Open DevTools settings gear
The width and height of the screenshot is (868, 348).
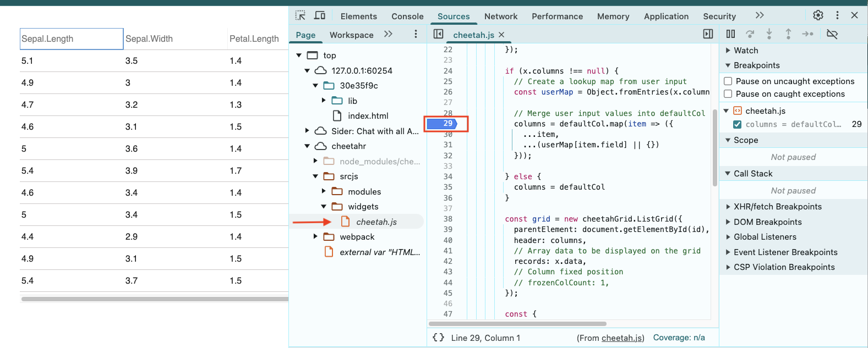818,15
